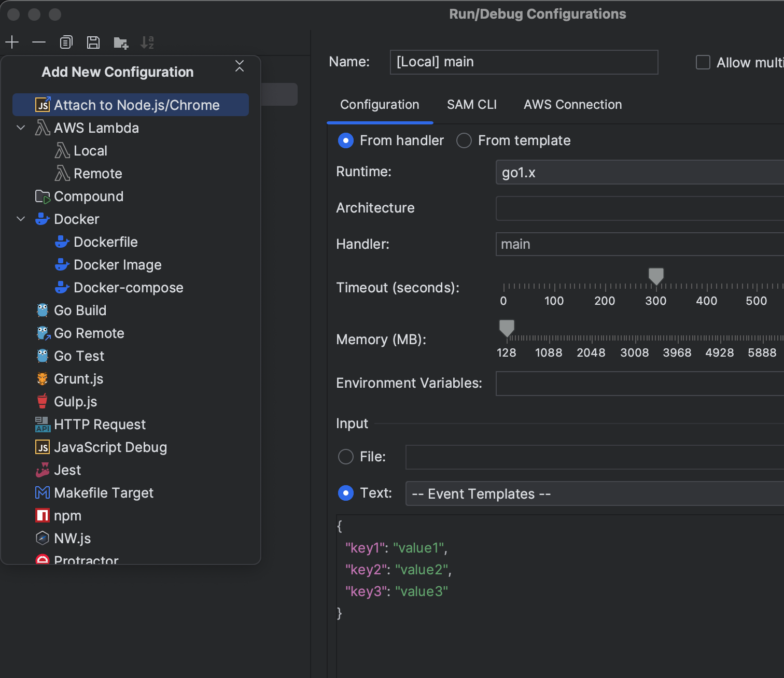This screenshot has width=784, height=678.
Task: Switch to the SAM CLI tab
Action: click(472, 105)
